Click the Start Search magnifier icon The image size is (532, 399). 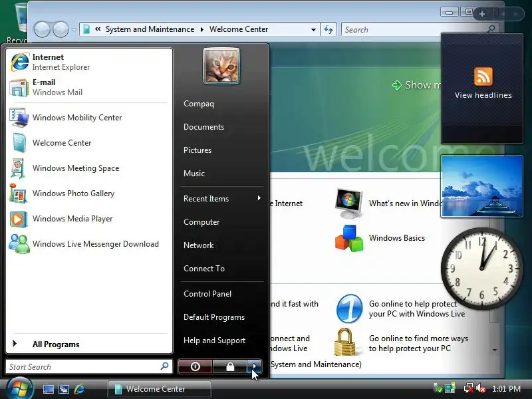pos(164,366)
